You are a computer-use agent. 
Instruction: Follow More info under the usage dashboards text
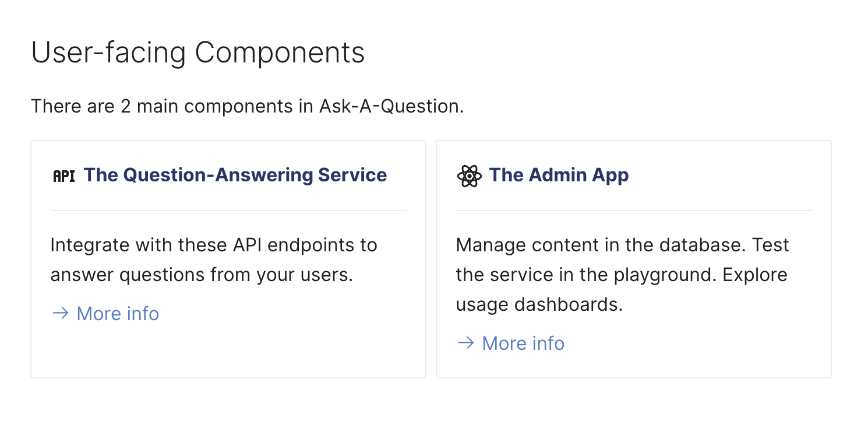click(523, 343)
